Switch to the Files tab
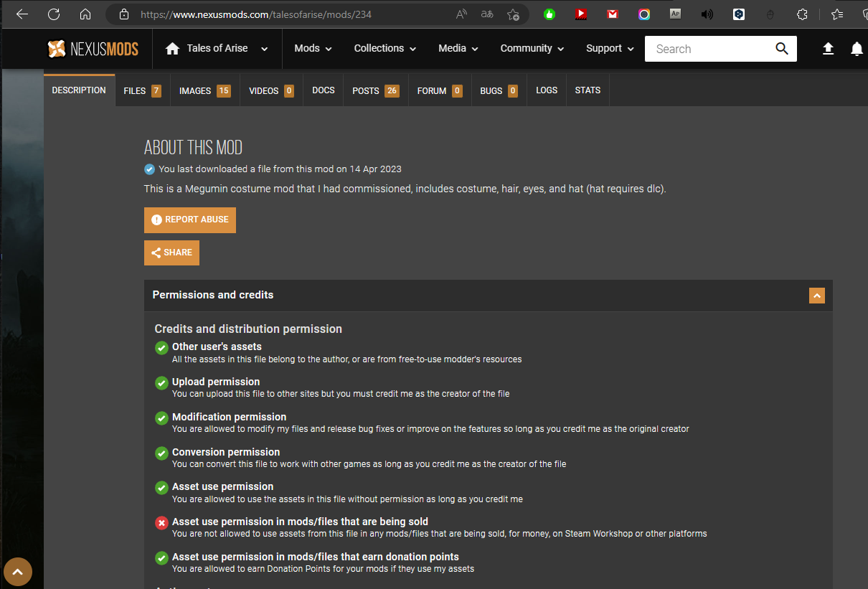 point(142,90)
